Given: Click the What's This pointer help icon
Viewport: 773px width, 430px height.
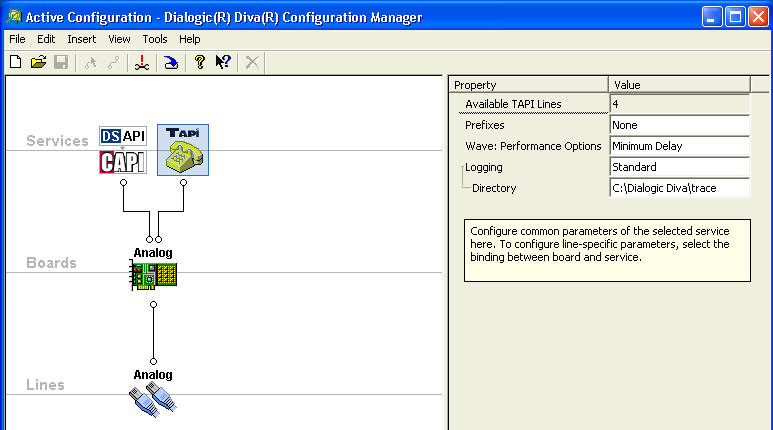Looking at the screenshot, I should tap(223, 62).
